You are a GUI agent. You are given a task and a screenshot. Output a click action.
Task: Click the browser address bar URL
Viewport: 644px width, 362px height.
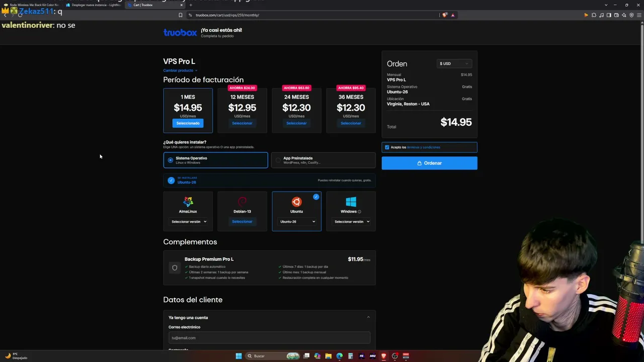[x=227, y=15]
